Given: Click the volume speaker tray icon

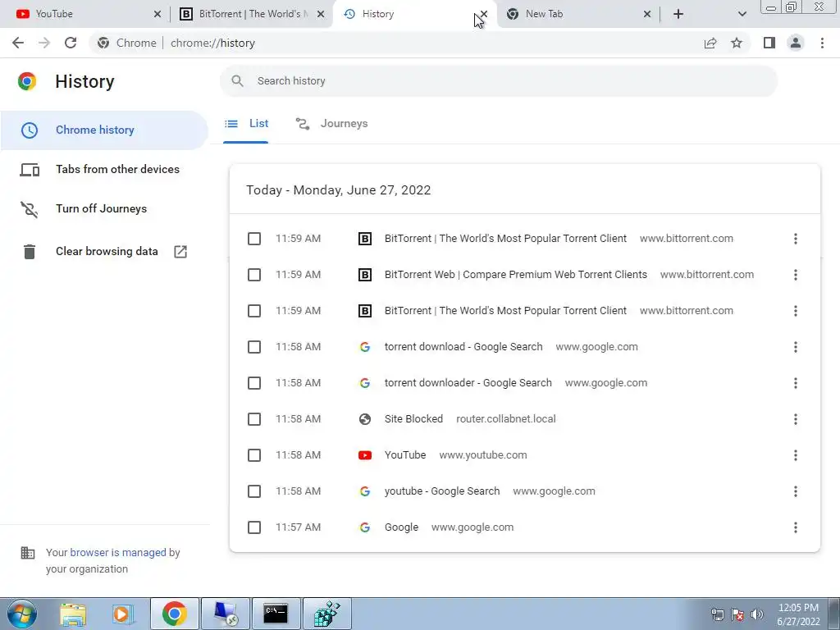Looking at the screenshot, I should click(x=757, y=614).
